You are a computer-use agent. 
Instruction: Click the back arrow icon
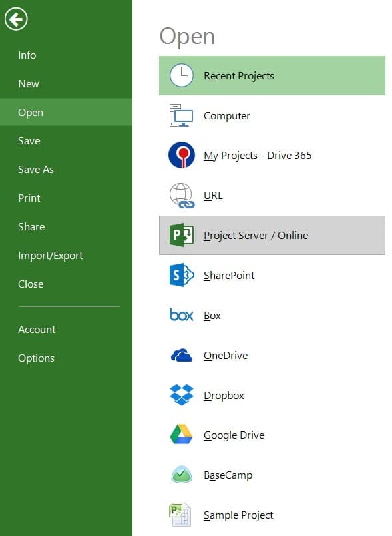(16, 19)
